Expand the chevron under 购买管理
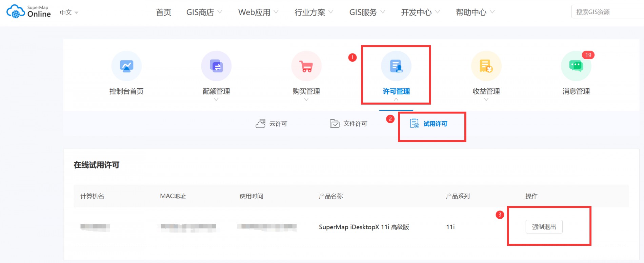The height and width of the screenshot is (263, 644). point(306,100)
